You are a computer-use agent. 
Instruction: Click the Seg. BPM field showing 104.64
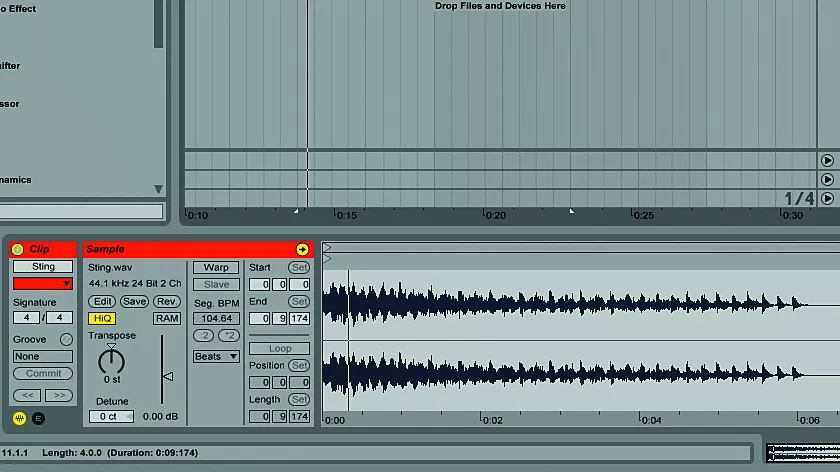(x=216, y=318)
